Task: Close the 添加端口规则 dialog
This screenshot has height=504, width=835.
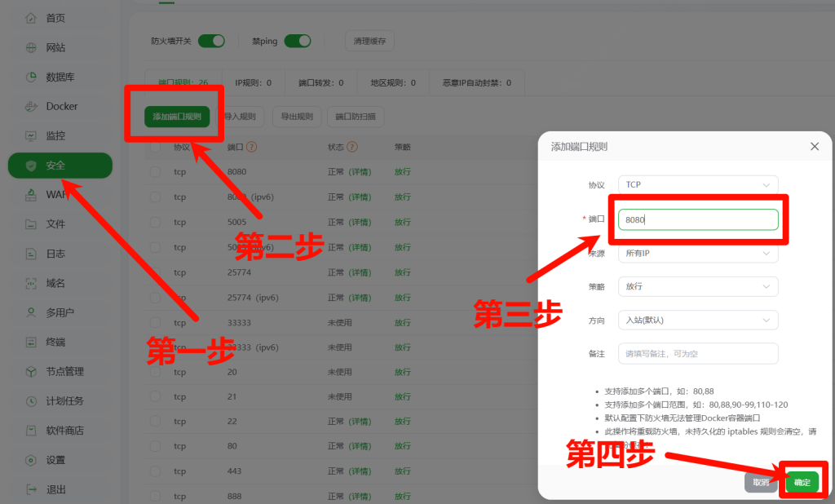Action: 814,147
